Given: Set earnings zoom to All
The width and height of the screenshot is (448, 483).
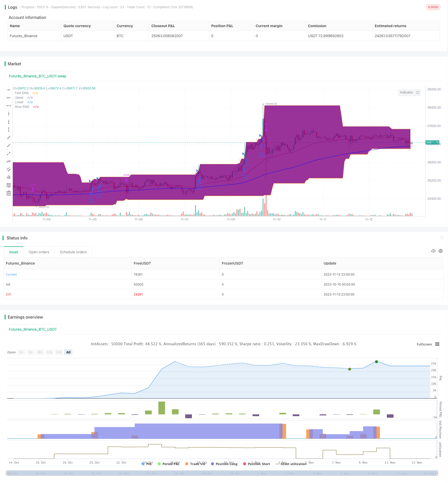Looking at the screenshot, I should pos(68,352).
